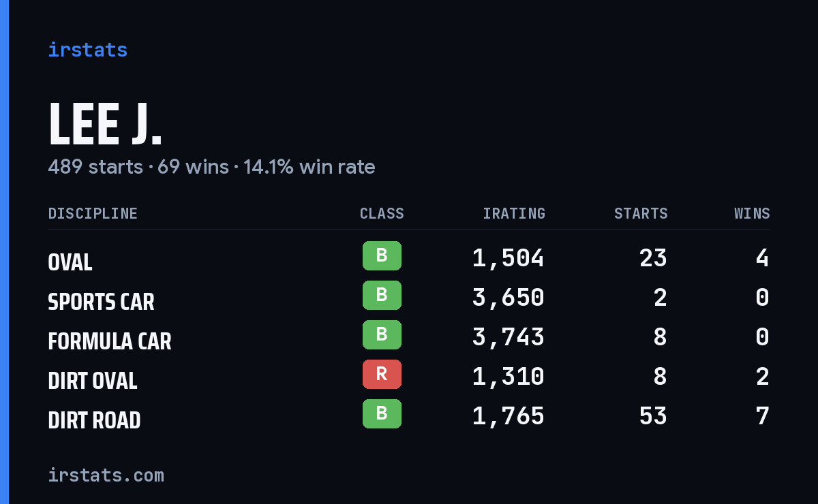Select the SPORTS CAR discipline row
The image size is (818, 504).
[x=409, y=298]
